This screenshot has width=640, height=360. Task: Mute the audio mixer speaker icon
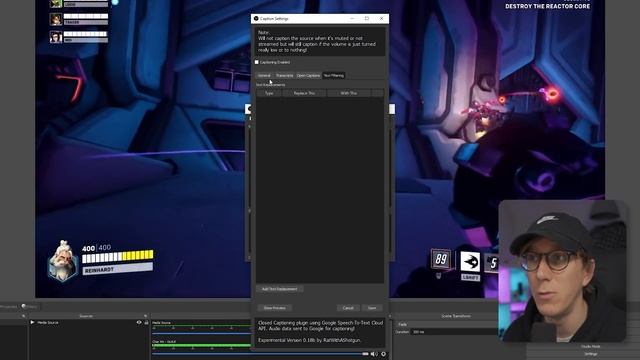pyautogui.click(x=373, y=354)
